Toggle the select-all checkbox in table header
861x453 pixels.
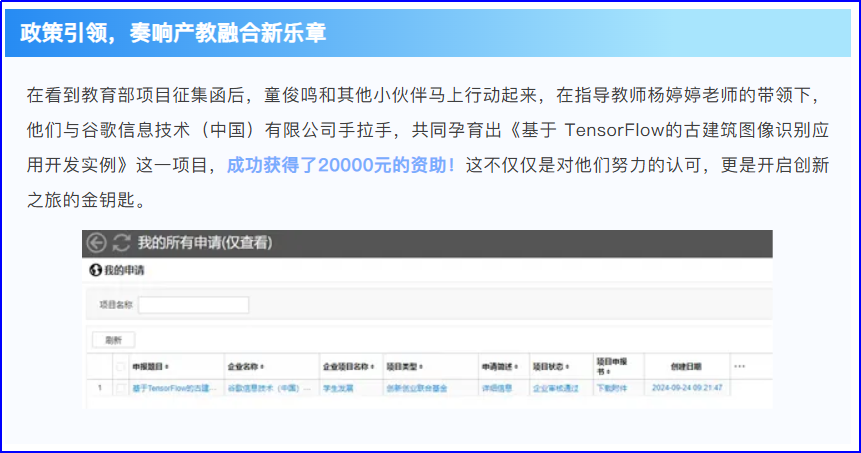click(120, 366)
